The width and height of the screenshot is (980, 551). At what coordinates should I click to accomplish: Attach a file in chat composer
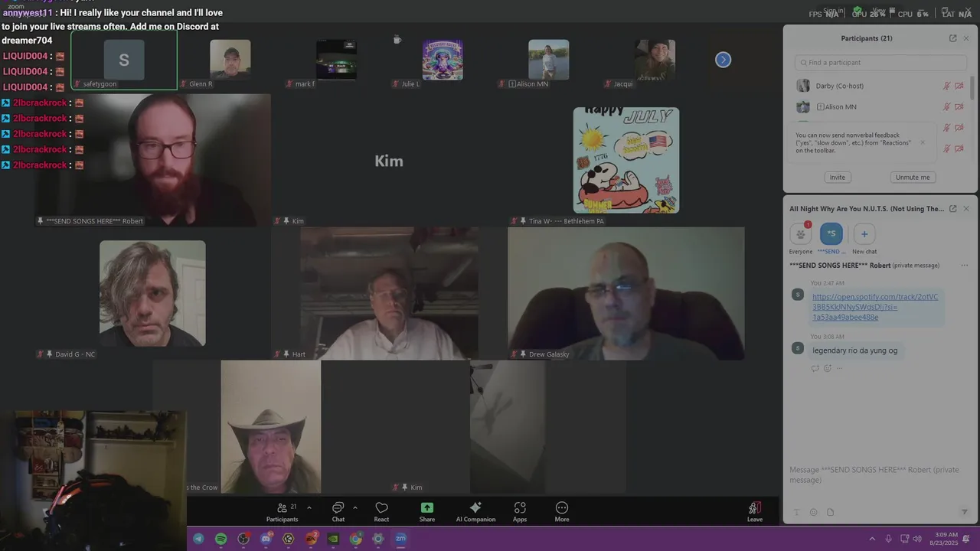click(x=830, y=512)
